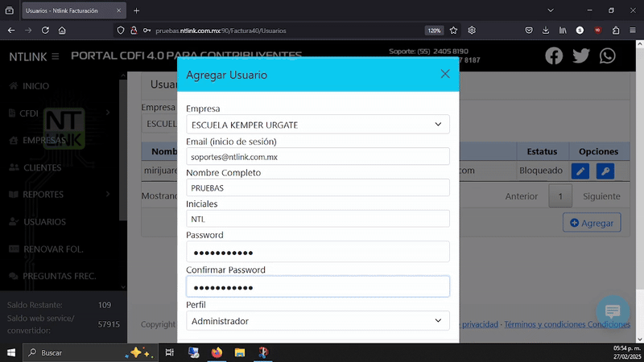This screenshot has height=362, width=644.
Task: Click the CFDI expand chevron
Action: pos(108,113)
